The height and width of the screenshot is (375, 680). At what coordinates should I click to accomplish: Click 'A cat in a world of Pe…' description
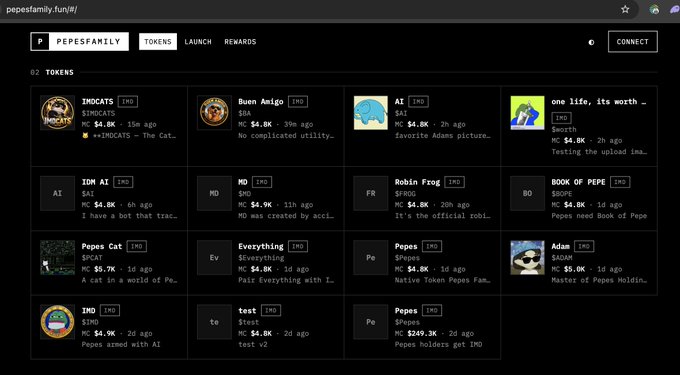129,280
